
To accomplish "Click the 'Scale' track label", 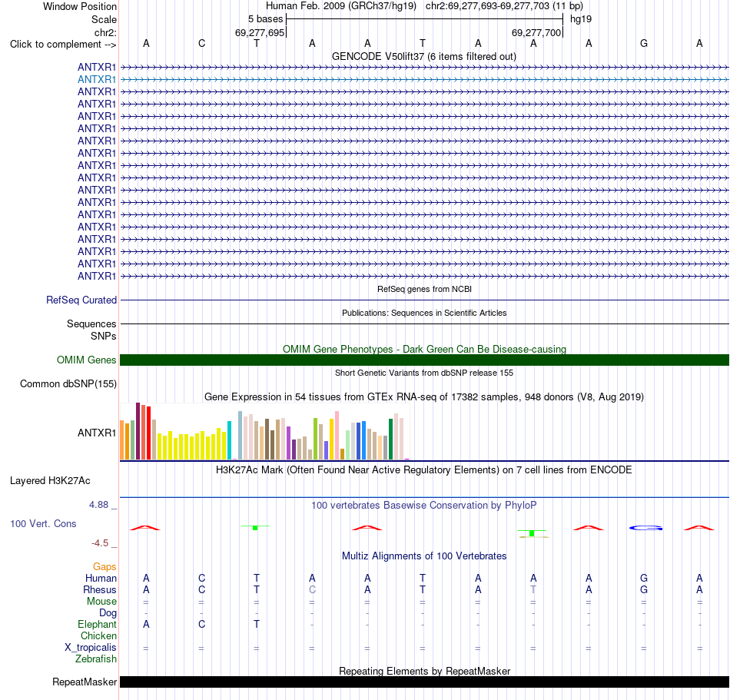I will tap(104, 19).
